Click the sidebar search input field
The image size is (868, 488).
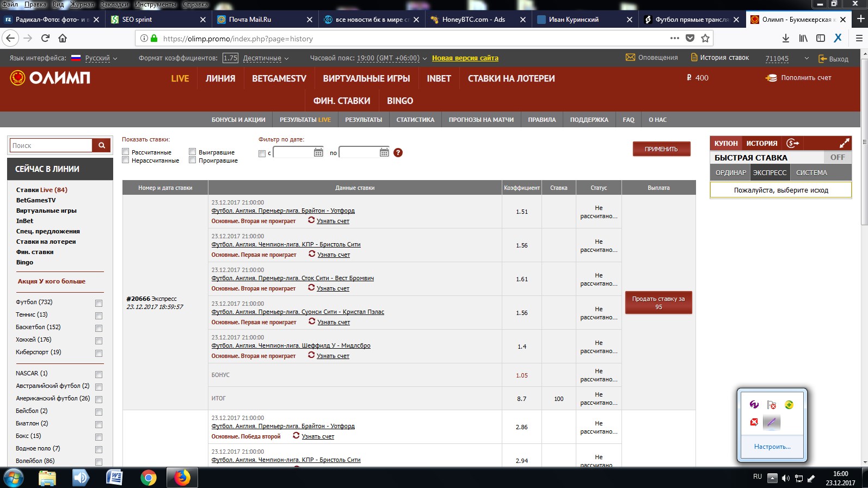point(51,145)
